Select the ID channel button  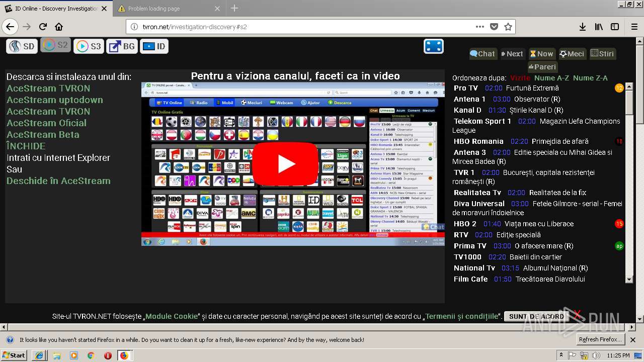click(x=154, y=46)
